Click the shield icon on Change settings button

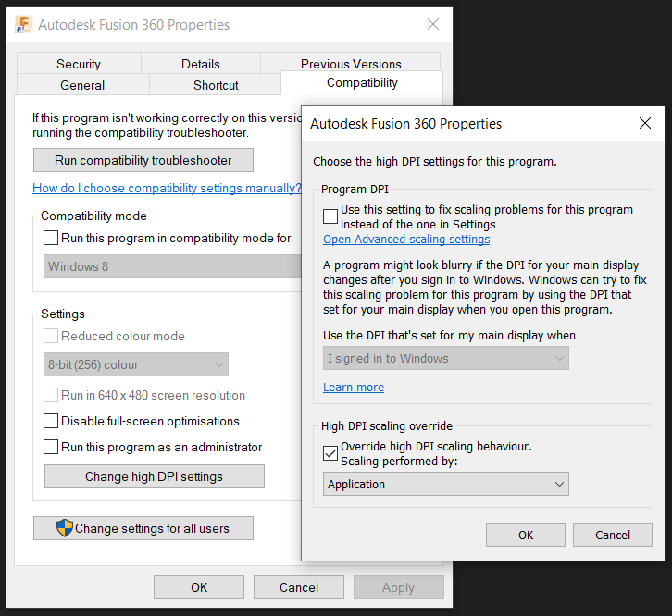tap(65, 528)
